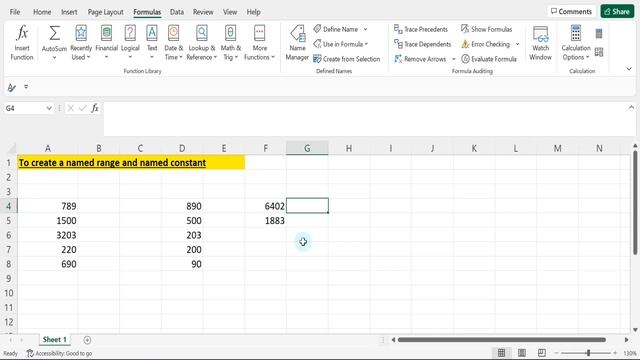Open the Insert Function dialog
This screenshot has width=640, height=360.
click(x=22, y=43)
